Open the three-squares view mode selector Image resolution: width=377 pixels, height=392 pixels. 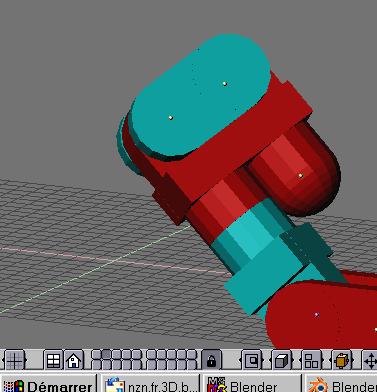click(312, 360)
